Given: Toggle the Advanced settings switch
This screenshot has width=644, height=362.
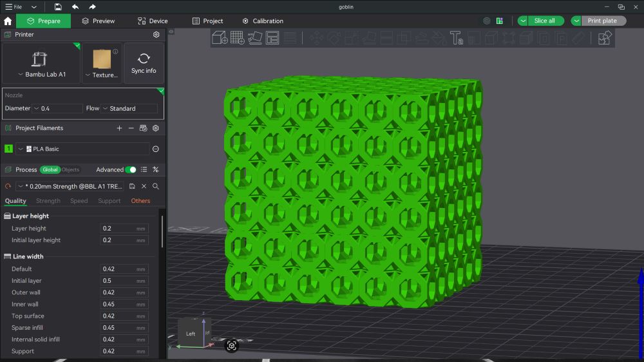Looking at the screenshot, I should pyautogui.click(x=131, y=169).
